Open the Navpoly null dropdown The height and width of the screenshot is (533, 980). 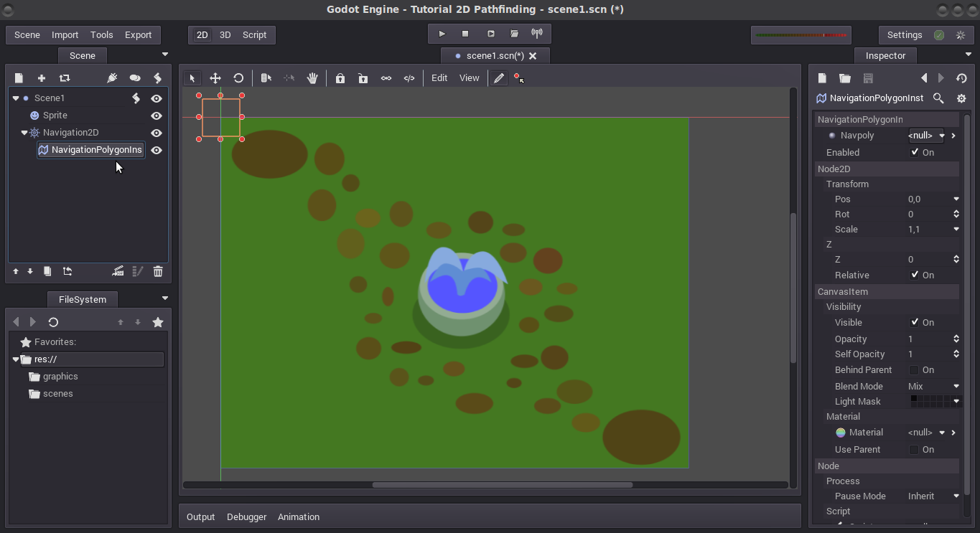pyautogui.click(x=927, y=136)
